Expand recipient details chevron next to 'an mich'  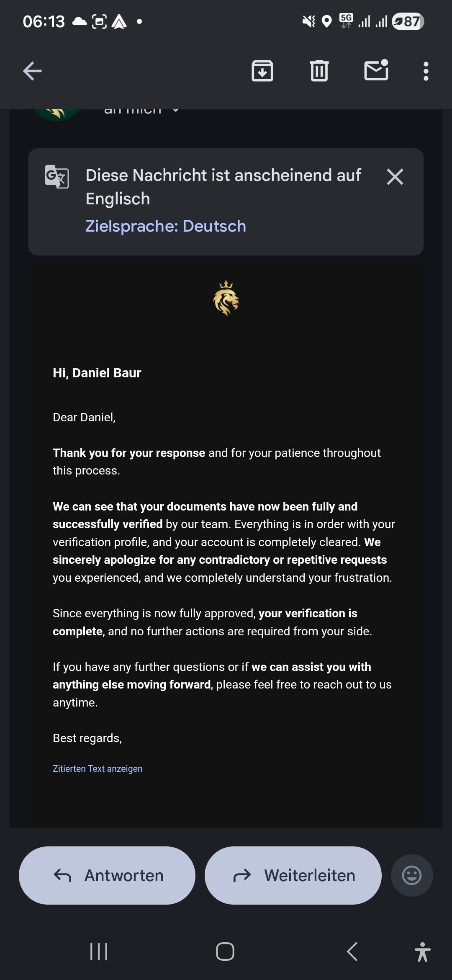point(176,110)
